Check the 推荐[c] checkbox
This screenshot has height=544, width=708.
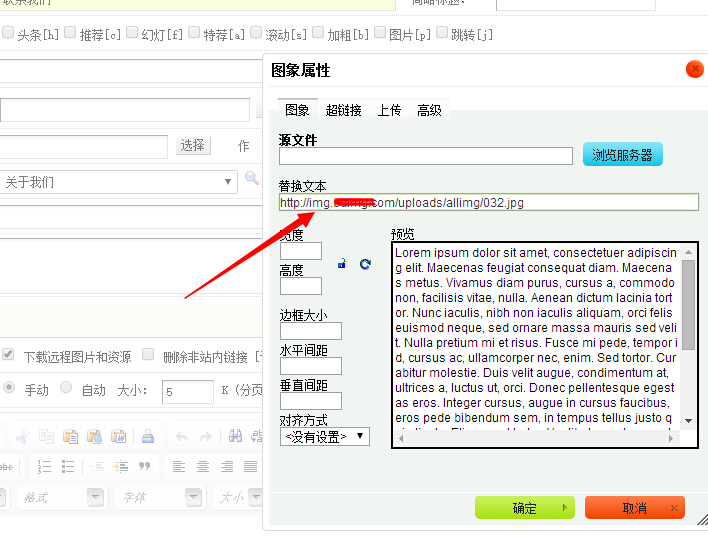(70, 32)
